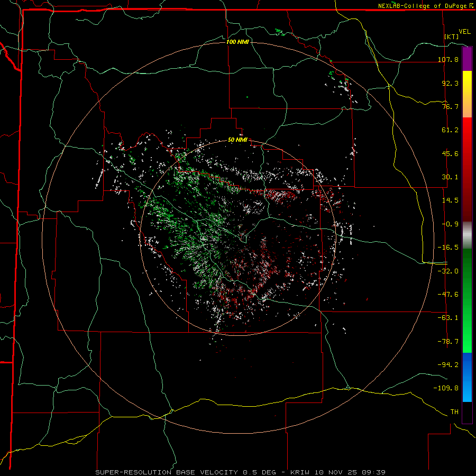Click the -78.7 velocity scale value
This screenshot has height=476, width=476.
(x=448, y=342)
